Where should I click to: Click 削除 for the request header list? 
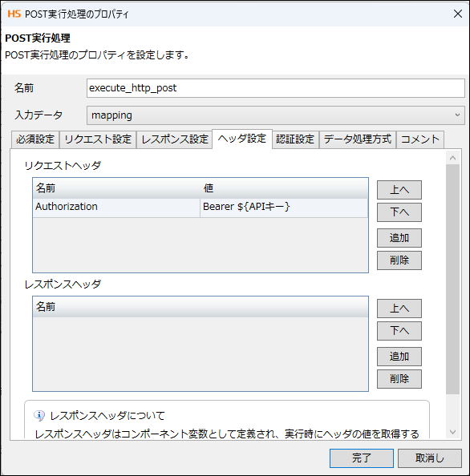point(399,260)
